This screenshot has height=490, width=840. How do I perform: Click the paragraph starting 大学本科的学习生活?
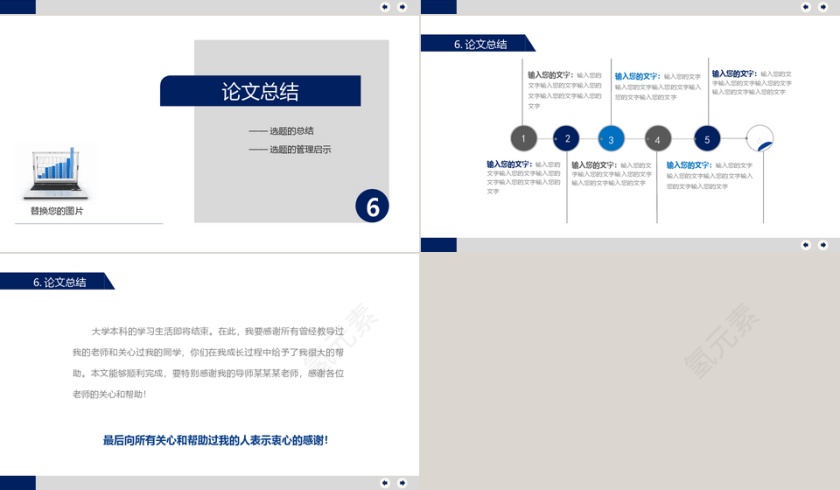point(208,363)
